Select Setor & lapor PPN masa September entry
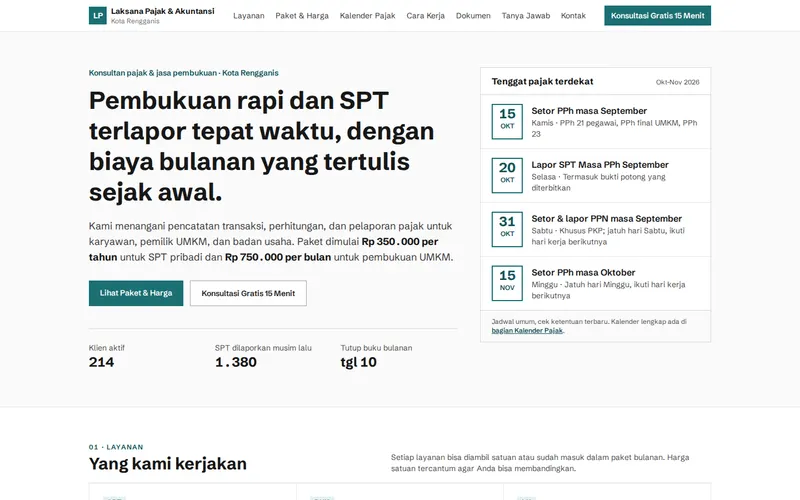This screenshot has height=500, width=800. click(x=595, y=230)
